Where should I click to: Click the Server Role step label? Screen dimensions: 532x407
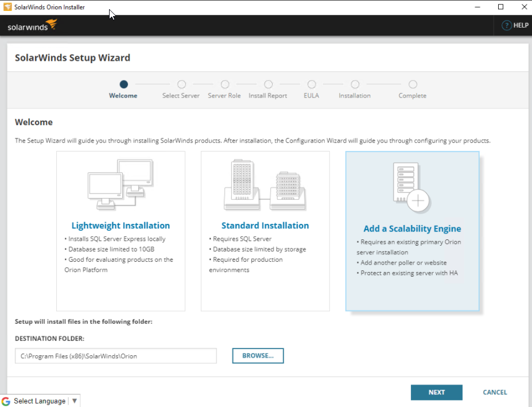click(224, 96)
